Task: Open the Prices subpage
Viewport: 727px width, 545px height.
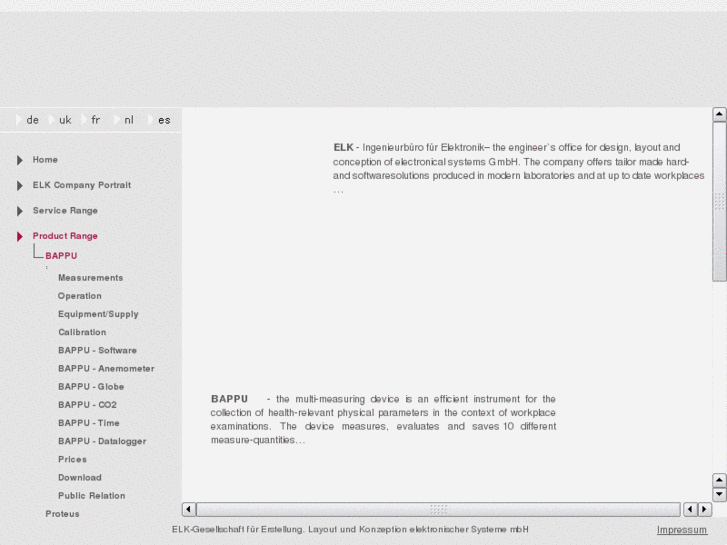Action: pyautogui.click(x=72, y=459)
